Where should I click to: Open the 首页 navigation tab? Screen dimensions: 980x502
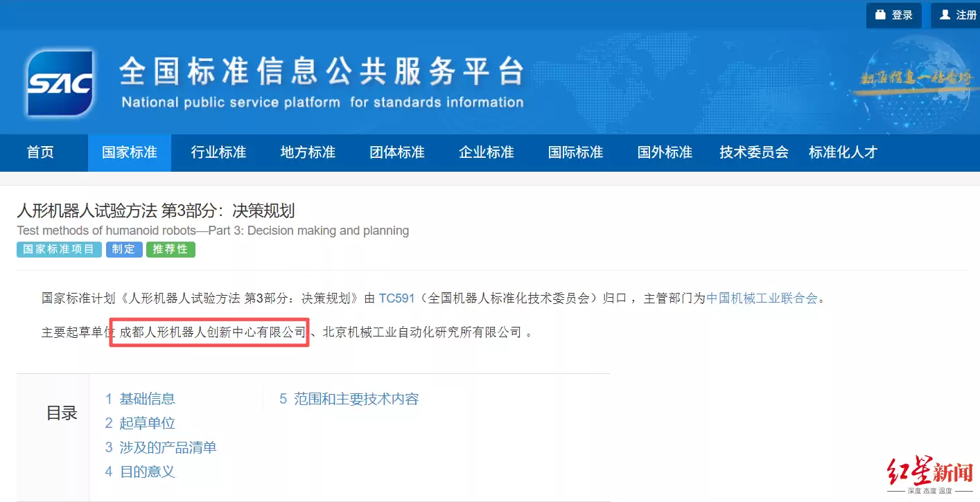(x=40, y=152)
